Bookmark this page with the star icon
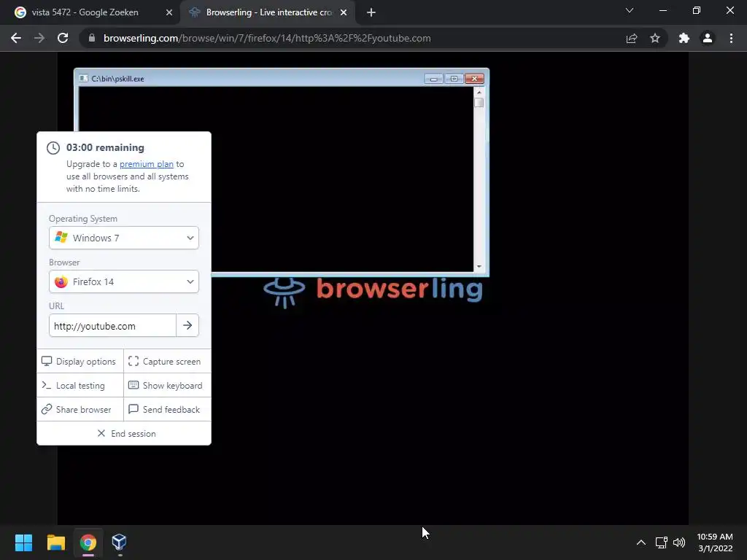 pyautogui.click(x=655, y=38)
